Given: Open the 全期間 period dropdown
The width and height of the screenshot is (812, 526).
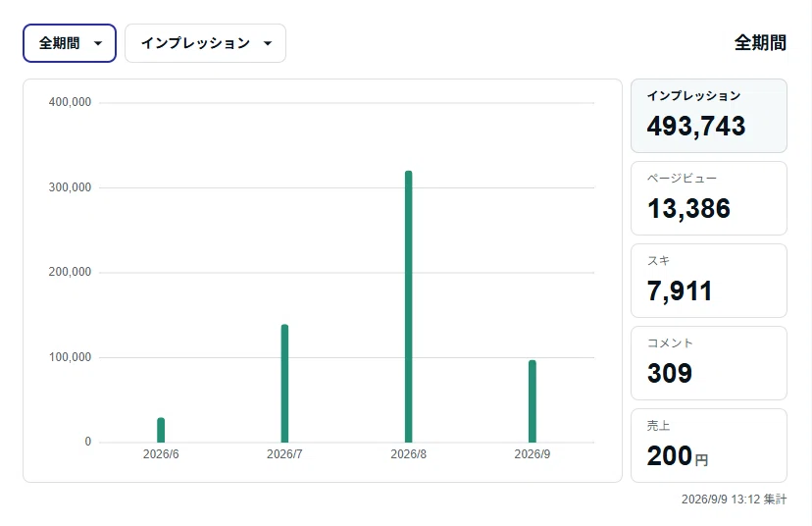Looking at the screenshot, I should (x=70, y=43).
